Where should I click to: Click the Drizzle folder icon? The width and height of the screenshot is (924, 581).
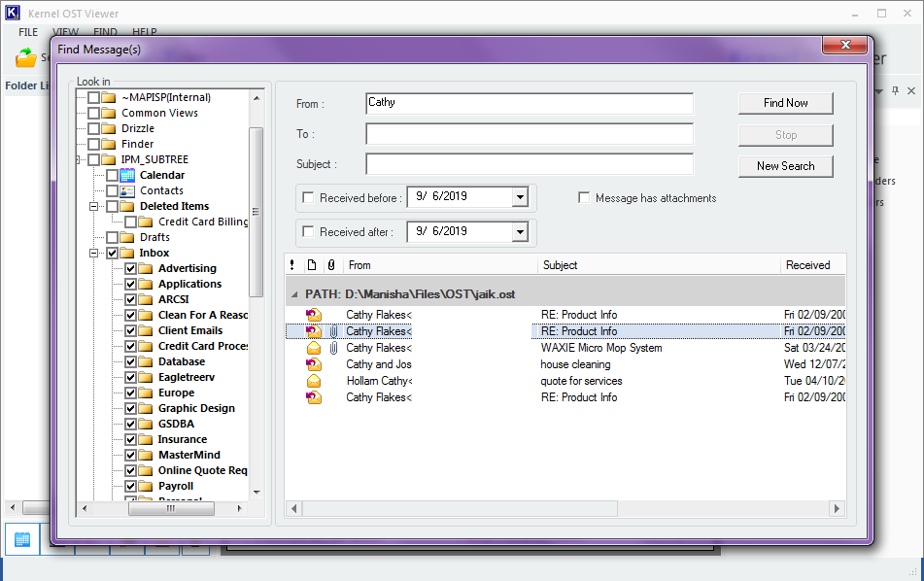click(x=109, y=128)
